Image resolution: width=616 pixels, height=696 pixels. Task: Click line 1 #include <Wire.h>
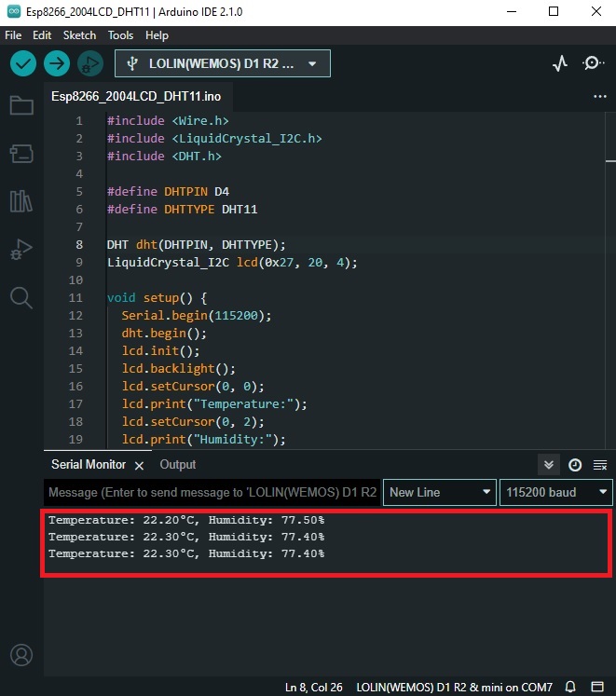168,121
